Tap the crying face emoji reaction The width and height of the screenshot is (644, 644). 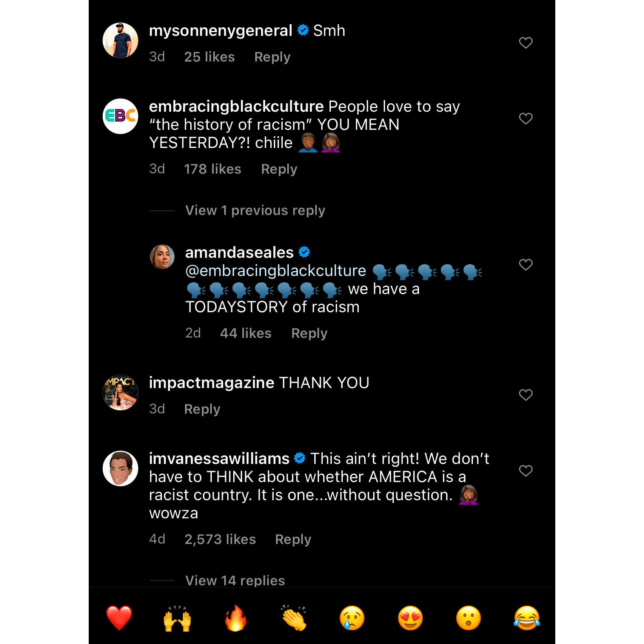click(x=352, y=618)
